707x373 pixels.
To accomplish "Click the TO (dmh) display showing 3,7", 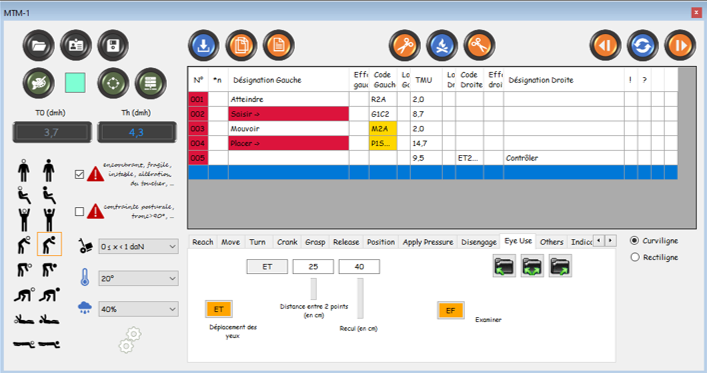I will pyautogui.click(x=52, y=132).
